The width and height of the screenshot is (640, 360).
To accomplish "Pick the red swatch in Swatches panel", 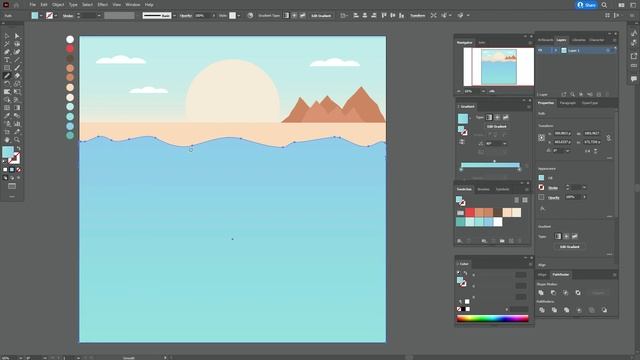I will 470,212.
